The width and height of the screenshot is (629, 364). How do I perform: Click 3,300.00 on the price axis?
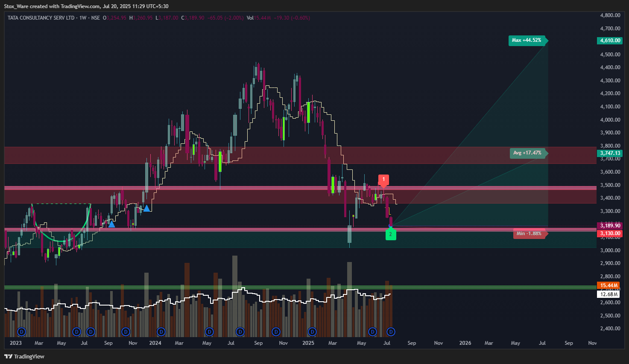coord(610,211)
